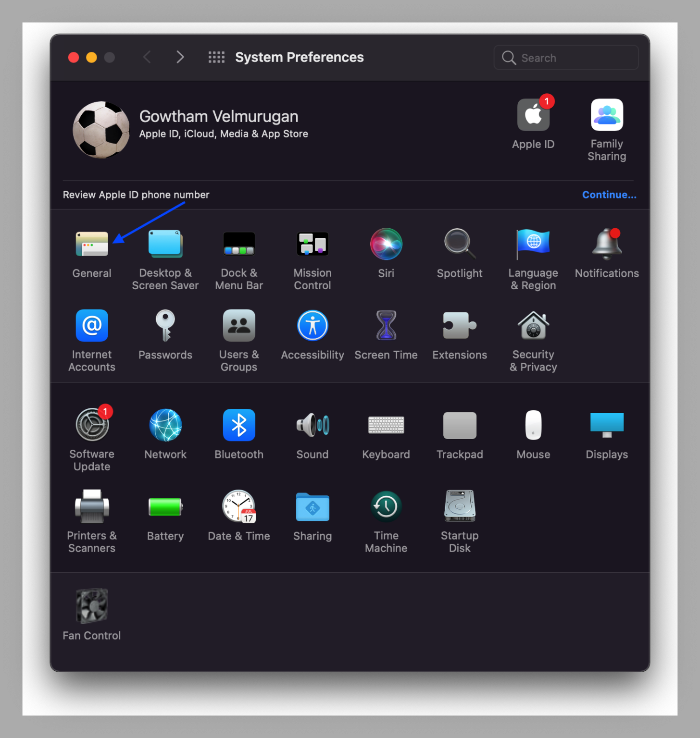Open Printers & Scanners pane
The width and height of the screenshot is (700, 738).
(x=92, y=506)
